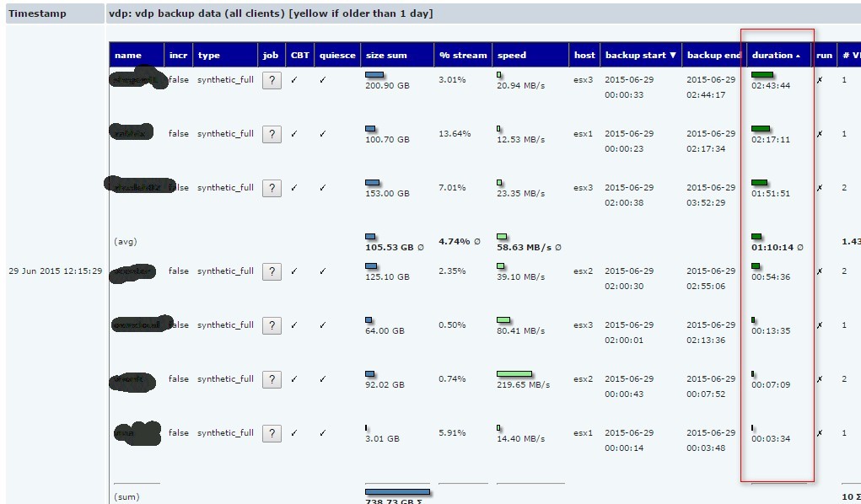The image size is (861, 504).
Task: Click average speed bar above 58.63 MB/s
Action: [502, 237]
